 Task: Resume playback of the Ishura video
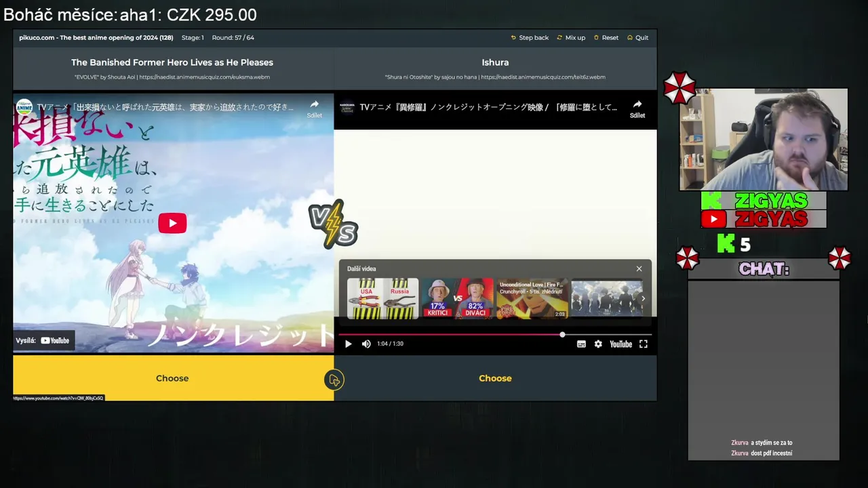[x=348, y=344]
